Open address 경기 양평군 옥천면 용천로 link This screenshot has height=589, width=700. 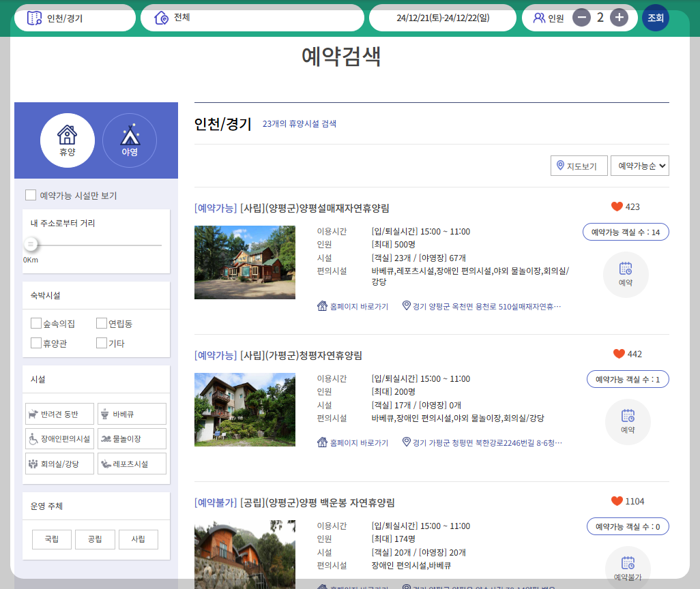click(482, 306)
